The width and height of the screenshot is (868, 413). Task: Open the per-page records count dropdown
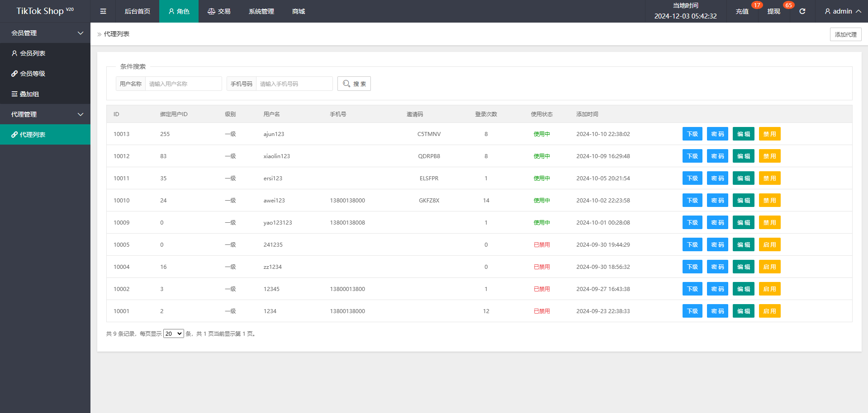tap(174, 333)
